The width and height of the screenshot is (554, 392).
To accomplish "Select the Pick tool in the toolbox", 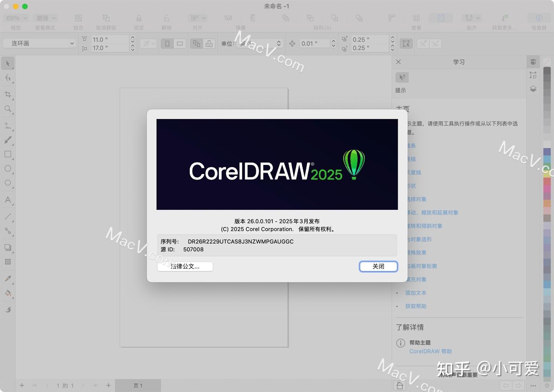I will 8,63.
